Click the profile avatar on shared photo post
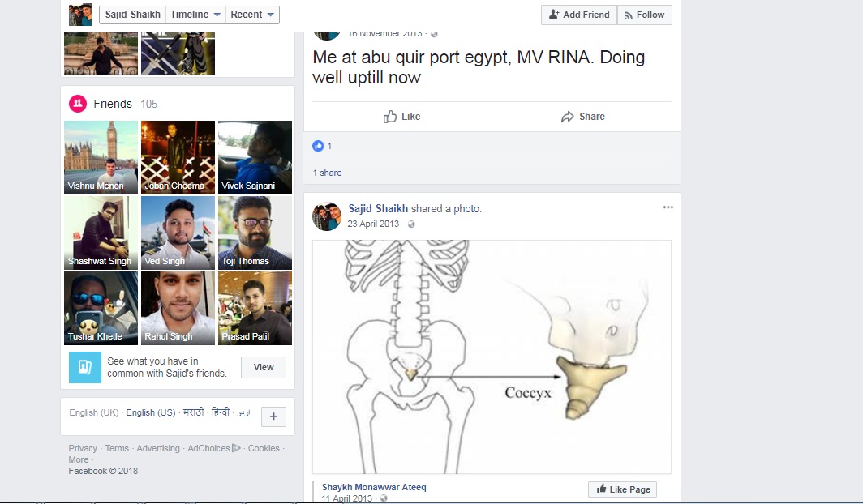This screenshot has width=863, height=504. (327, 216)
